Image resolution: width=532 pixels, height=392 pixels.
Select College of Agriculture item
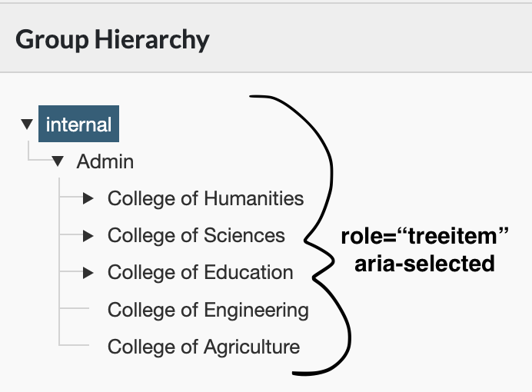pyautogui.click(x=204, y=347)
